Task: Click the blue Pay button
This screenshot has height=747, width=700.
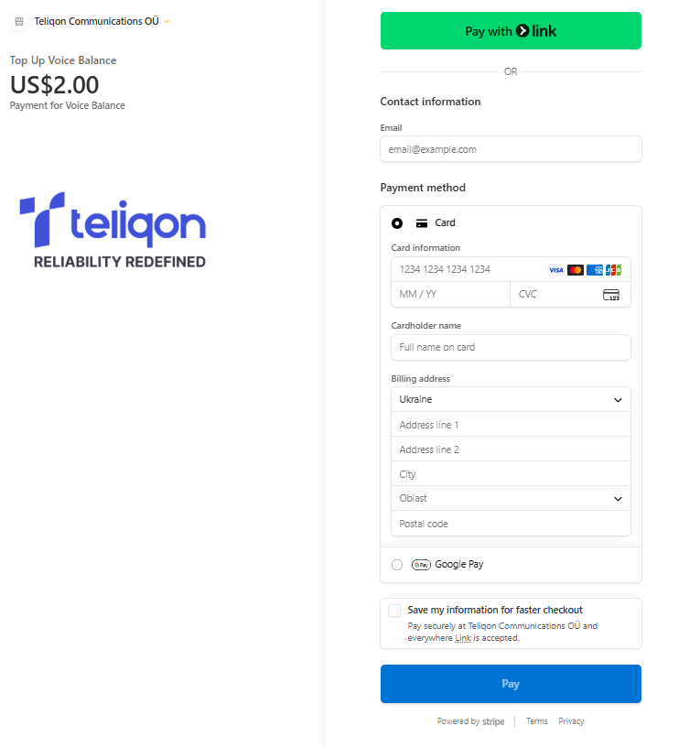Action: 511,684
